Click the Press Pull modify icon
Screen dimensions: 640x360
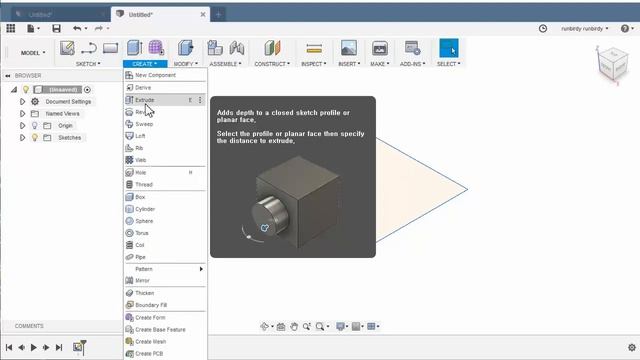[185, 48]
